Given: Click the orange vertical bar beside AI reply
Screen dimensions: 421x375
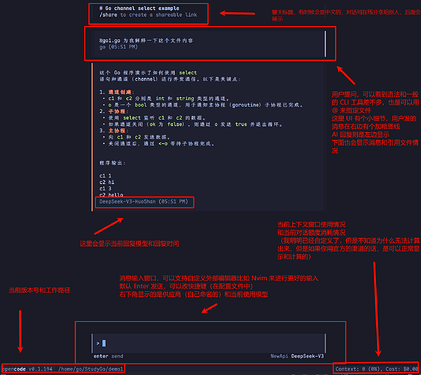Looking at the screenshot, I should [92, 137].
